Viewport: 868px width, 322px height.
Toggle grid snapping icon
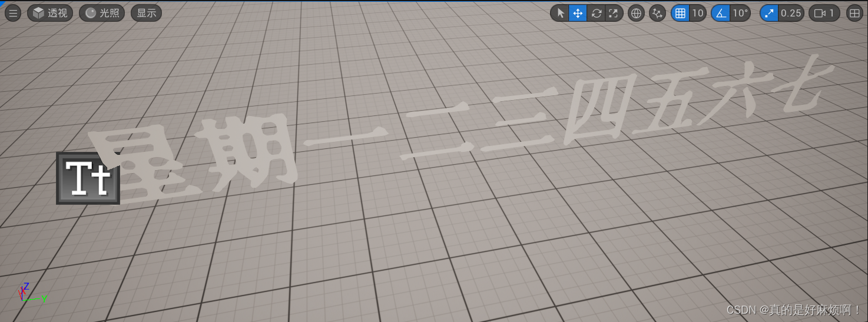680,13
